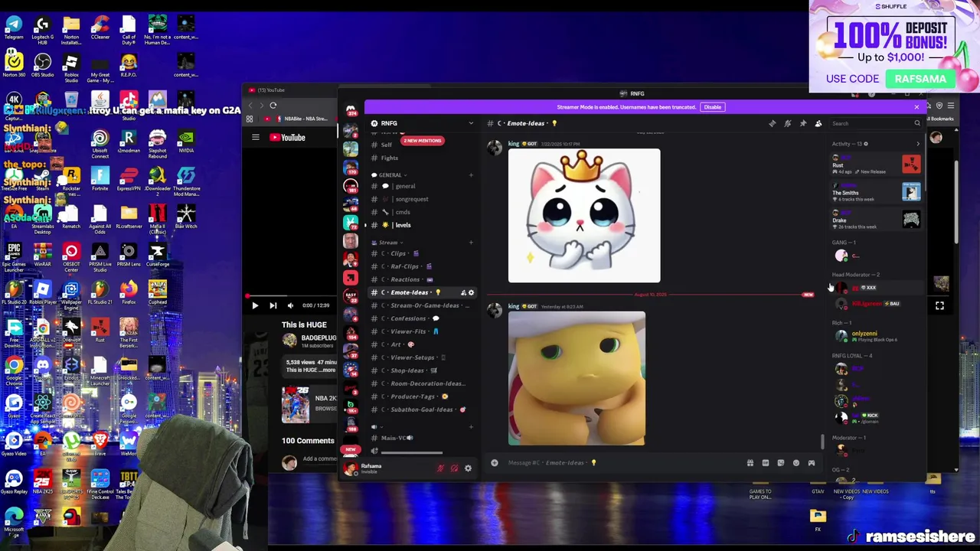The width and height of the screenshot is (980, 551).
Task: Toggle channel notification mute bell in Discord
Action: pyautogui.click(x=787, y=123)
